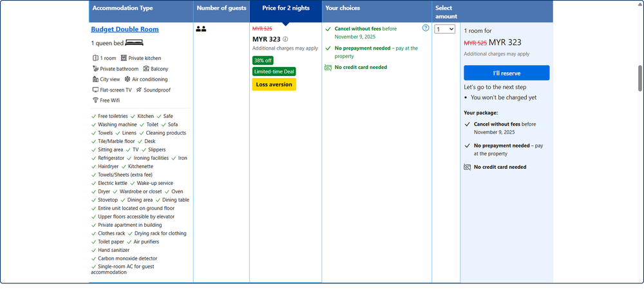The image size is (644, 306).
Task: Click no credit card icon in Your choices
Action: [328, 68]
